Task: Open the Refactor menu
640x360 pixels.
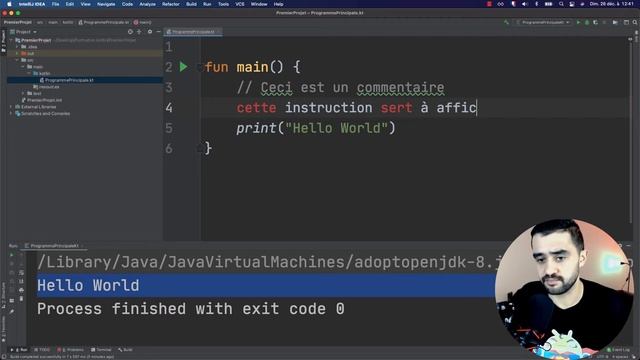Action: click(171, 4)
